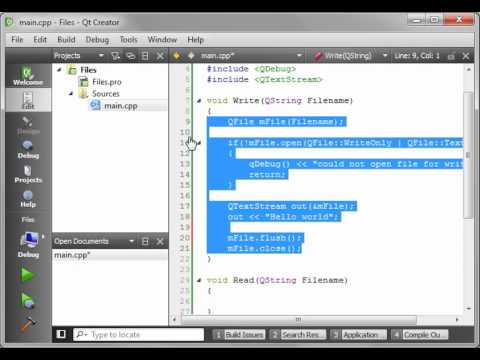Open the Help menu in the menu bar
Viewport: 480px width, 360px height.
[195, 40]
